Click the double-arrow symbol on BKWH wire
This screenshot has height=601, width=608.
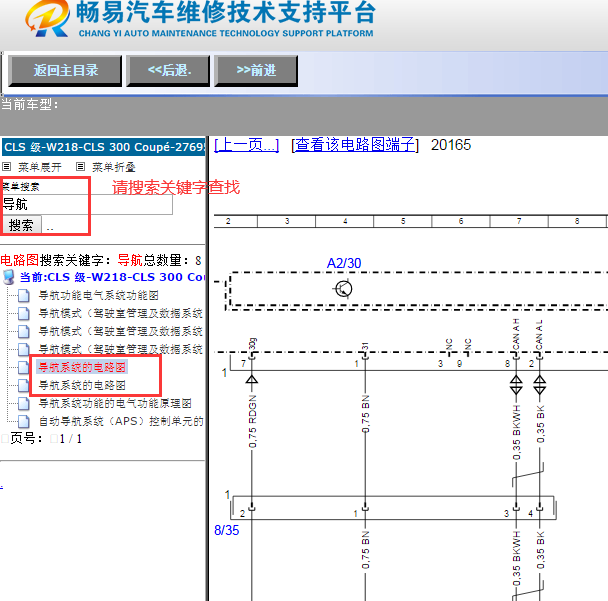coord(516,384)
